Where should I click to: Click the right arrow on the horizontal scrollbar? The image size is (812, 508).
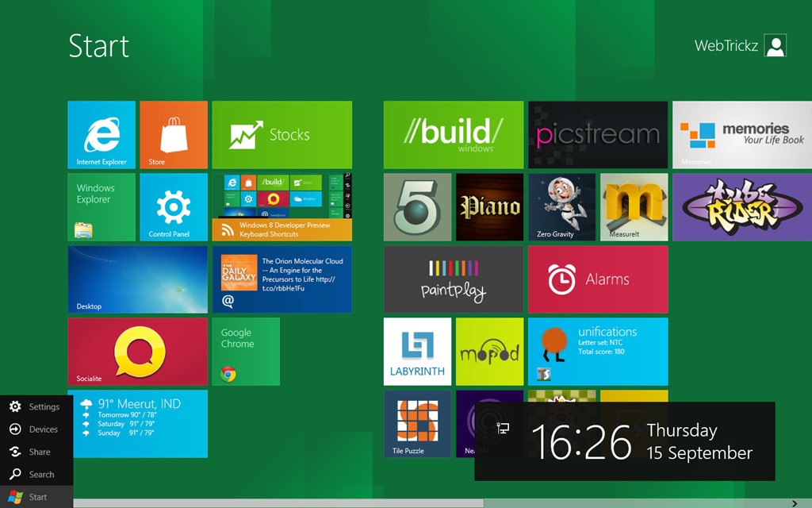coord(795,503)
